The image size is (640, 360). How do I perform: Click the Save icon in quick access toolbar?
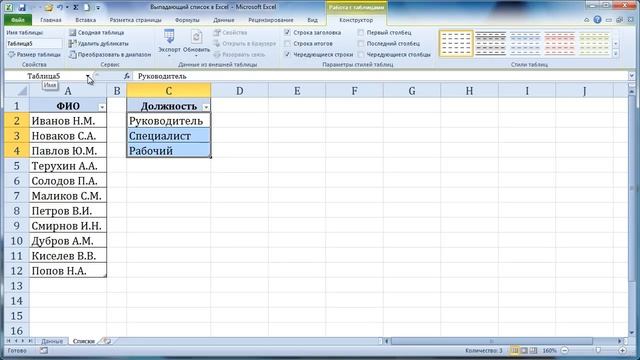coord(22,7)
